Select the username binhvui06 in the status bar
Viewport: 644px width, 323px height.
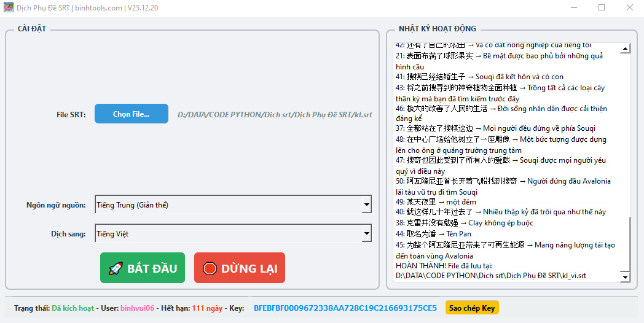point(137,308)
